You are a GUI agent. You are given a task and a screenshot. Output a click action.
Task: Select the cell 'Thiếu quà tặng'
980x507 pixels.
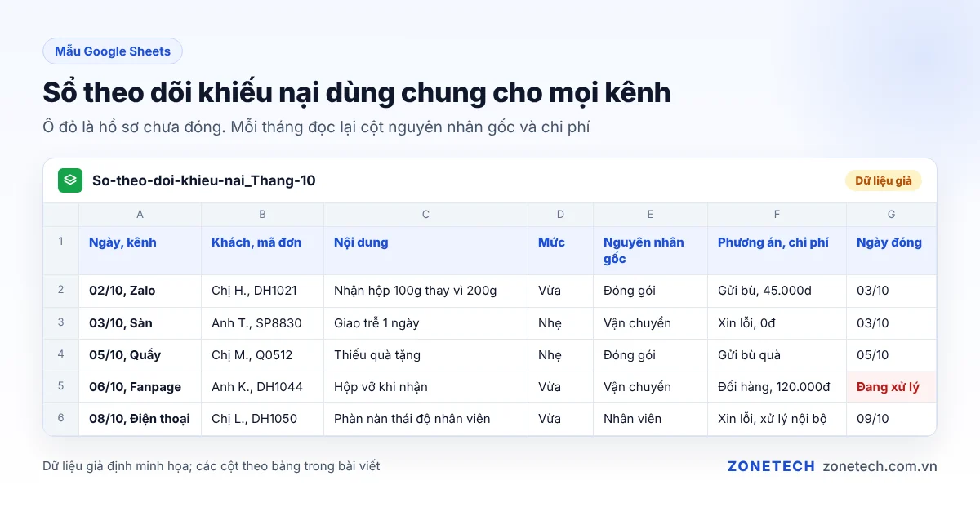pyautogui.click(x=426, y=354)
